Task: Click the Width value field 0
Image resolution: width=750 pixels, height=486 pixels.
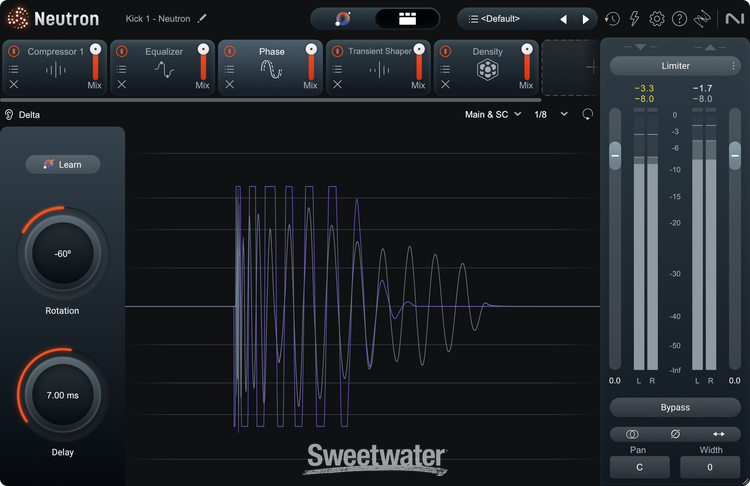Action: [710, 467]
